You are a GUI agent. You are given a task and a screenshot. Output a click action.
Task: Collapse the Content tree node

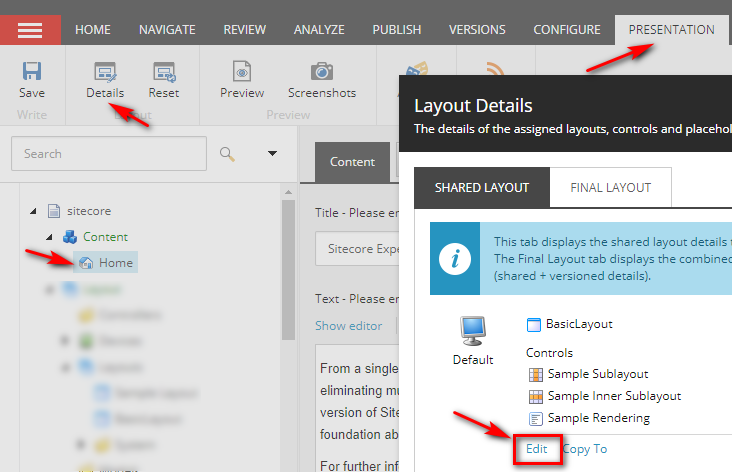click(49, 237)
